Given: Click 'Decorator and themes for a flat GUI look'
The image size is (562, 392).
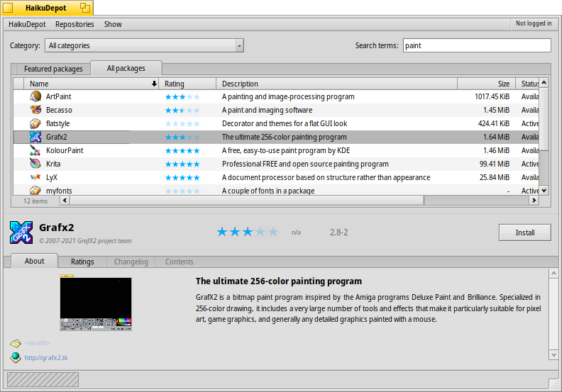Looking at the screenshot, I should pos(285,123).
